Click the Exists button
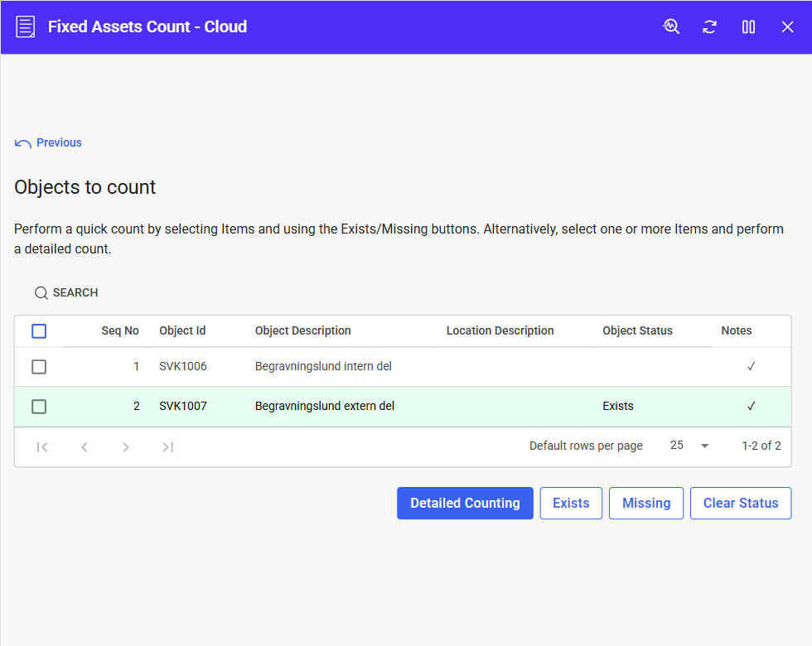The height and width of the screenshot is (646, 812). 571,504
